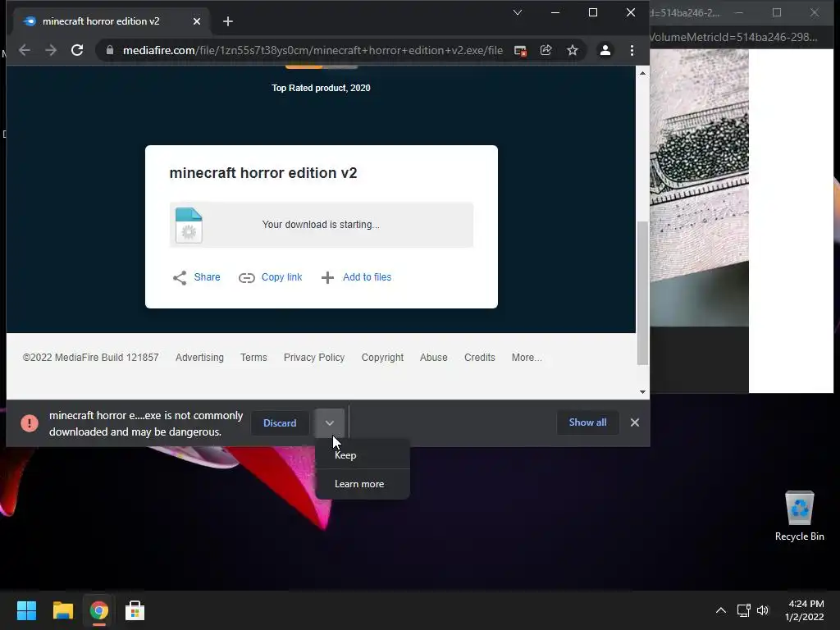Viewport: 840px width, 630px height.
Task: Click the page scrollbar up arrow
Action: [642, 73]
